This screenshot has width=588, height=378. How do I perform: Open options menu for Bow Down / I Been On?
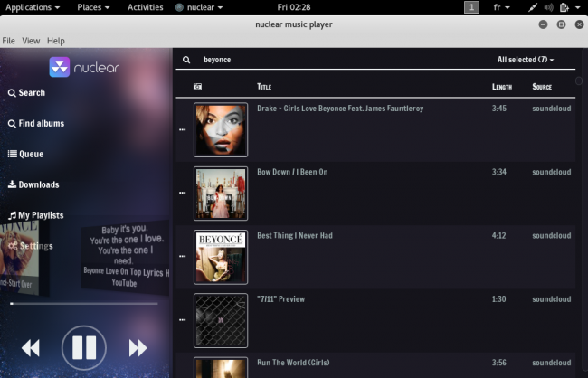pos(182,193)
